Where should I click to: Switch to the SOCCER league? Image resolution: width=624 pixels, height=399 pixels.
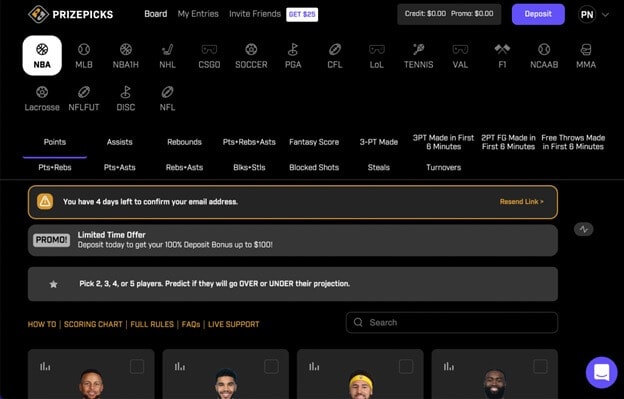251,56
